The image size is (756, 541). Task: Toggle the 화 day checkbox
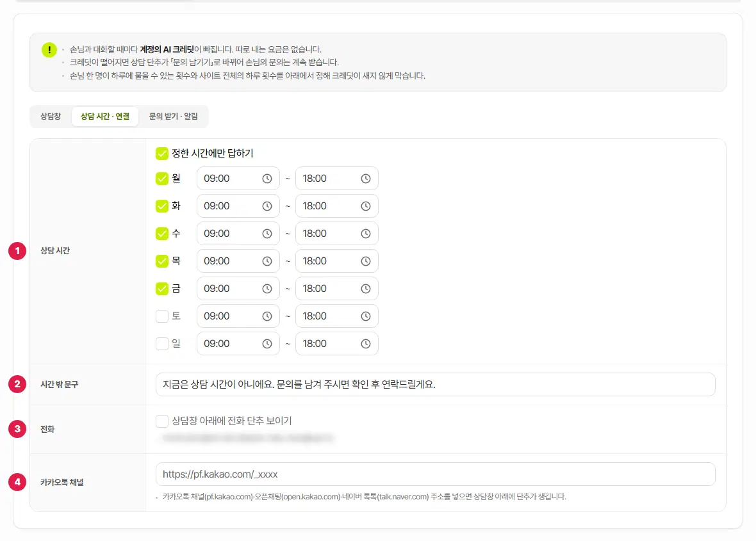point(162,206)
